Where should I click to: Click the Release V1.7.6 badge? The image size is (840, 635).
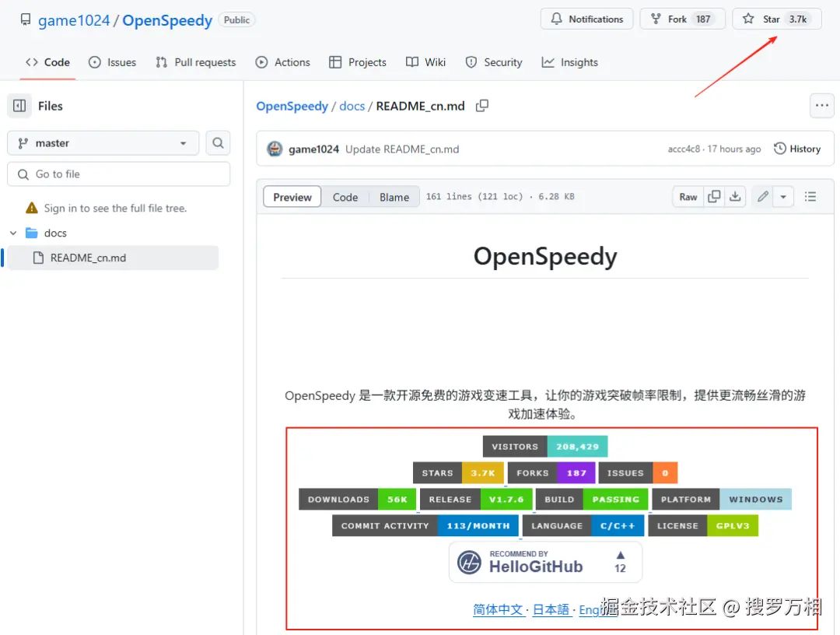(476, 499)
